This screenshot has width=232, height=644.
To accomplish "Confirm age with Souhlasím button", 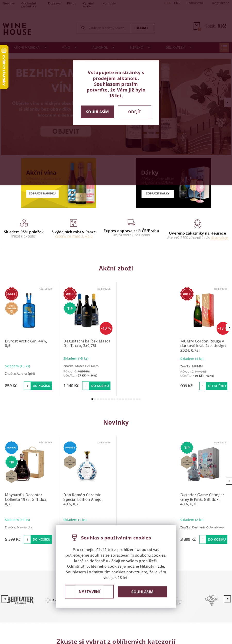I will coord(97,112).
